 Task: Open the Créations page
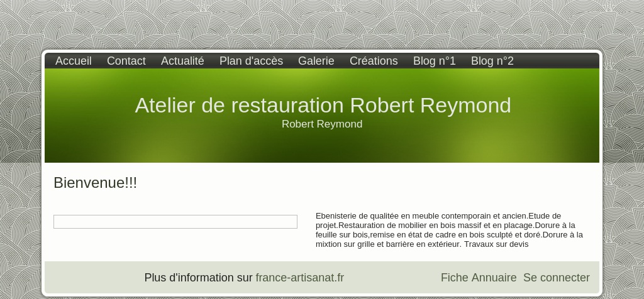[x=374, y=61]
